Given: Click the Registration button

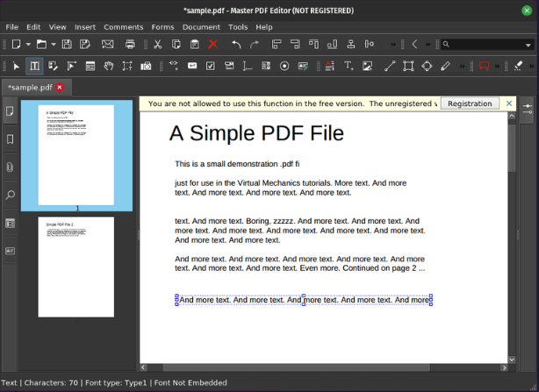Looking at the screenshot, I should (x=470, y=103).
